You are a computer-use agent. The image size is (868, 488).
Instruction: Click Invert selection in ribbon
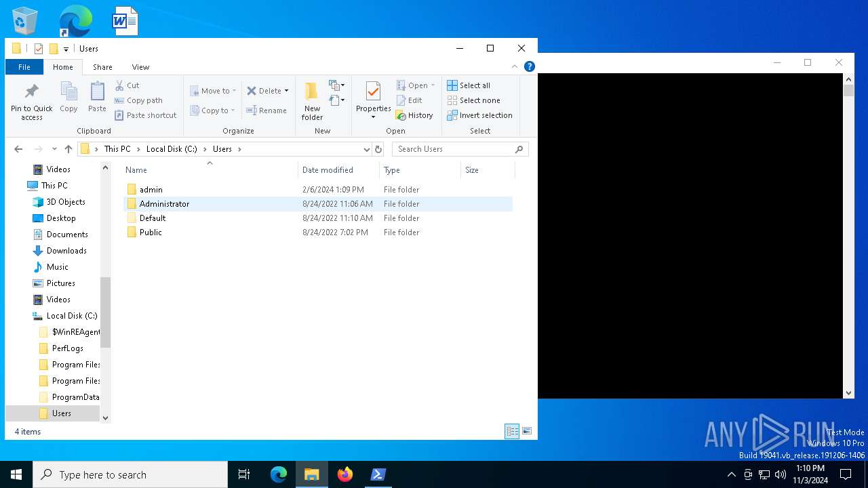pyautogui.click(x=479, y=115)
